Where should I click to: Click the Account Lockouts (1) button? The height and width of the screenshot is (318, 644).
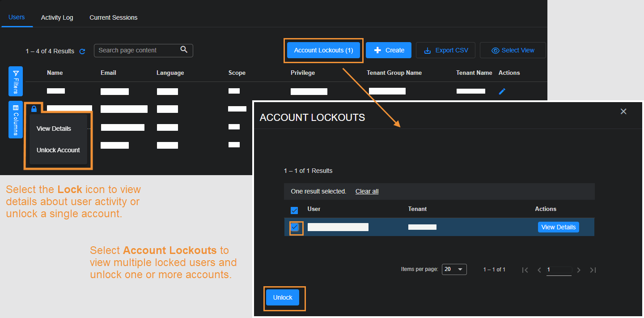(x=323, y=50)
